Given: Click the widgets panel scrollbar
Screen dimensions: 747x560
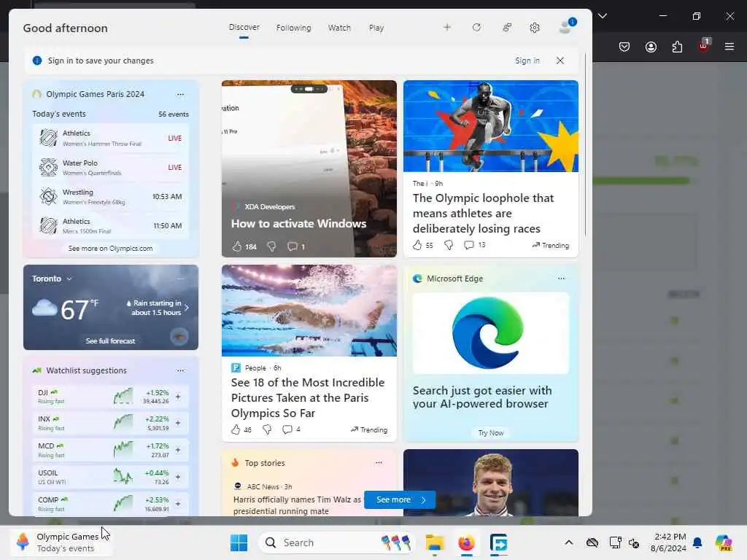Looking at the screenshot, I should coord(586,145).
